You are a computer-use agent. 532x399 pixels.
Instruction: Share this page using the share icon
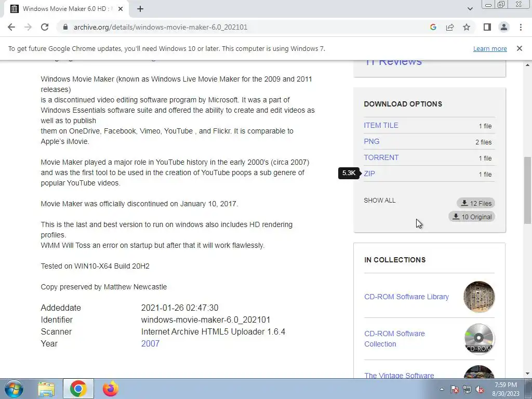coord(450,27)
